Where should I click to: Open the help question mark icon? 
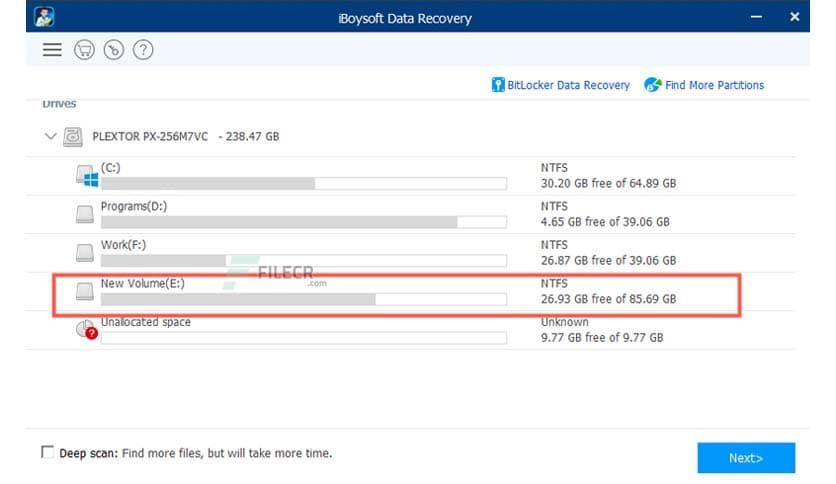pos(143,50)
